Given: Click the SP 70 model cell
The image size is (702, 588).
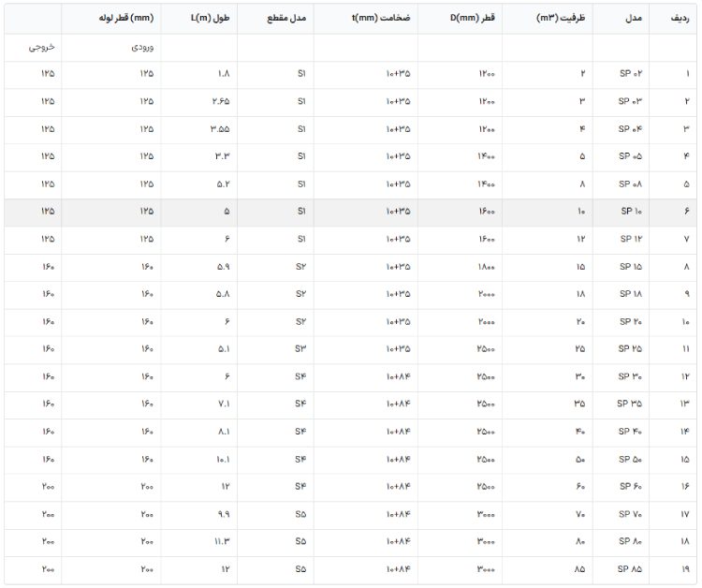Looking at the screenshot, I should point(621,515).
